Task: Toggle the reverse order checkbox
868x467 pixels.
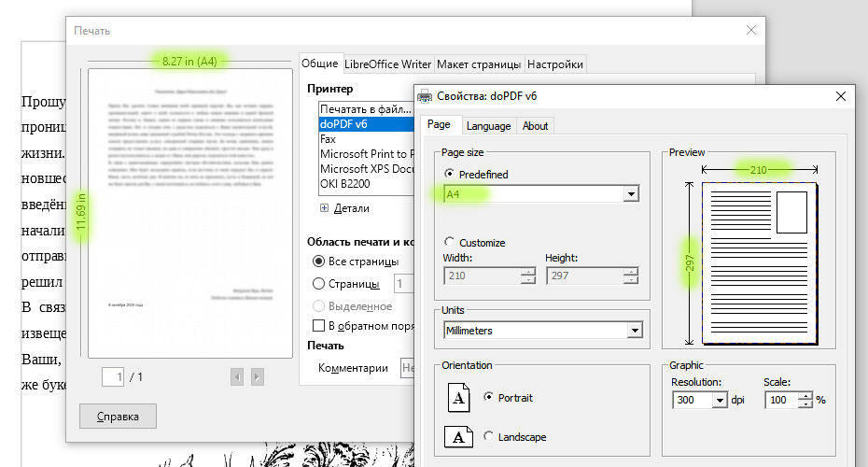Action: [319, 326]
